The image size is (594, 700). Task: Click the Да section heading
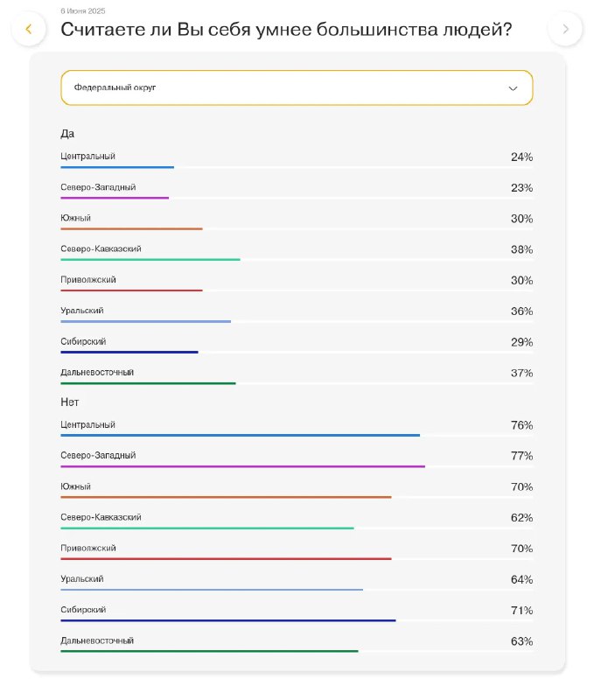(x=67, y=134)
